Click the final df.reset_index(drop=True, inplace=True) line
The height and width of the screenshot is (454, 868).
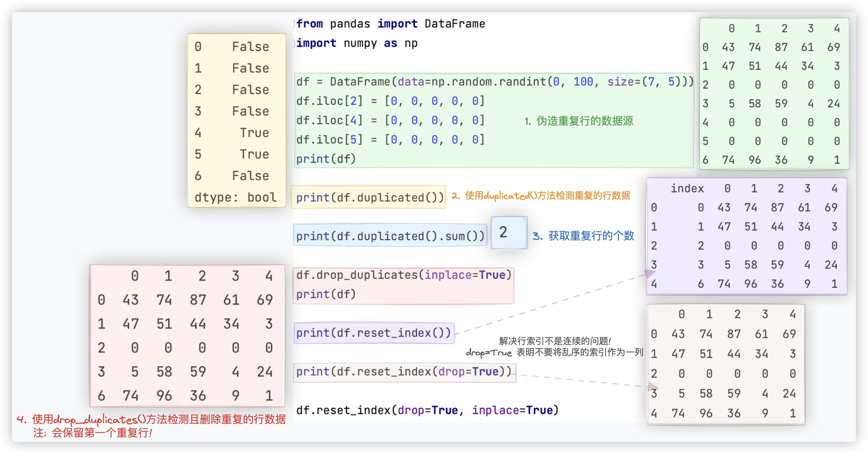[x=427, y=410]
